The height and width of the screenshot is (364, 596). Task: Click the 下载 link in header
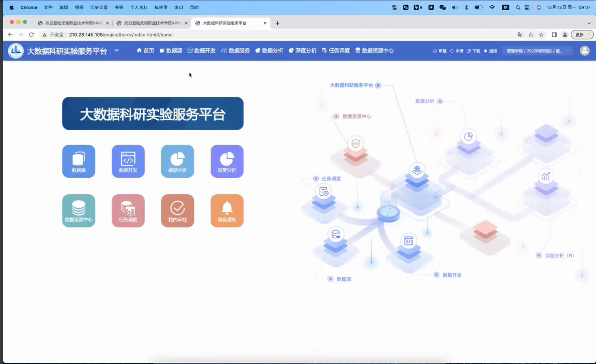click(x=473, y=51)
